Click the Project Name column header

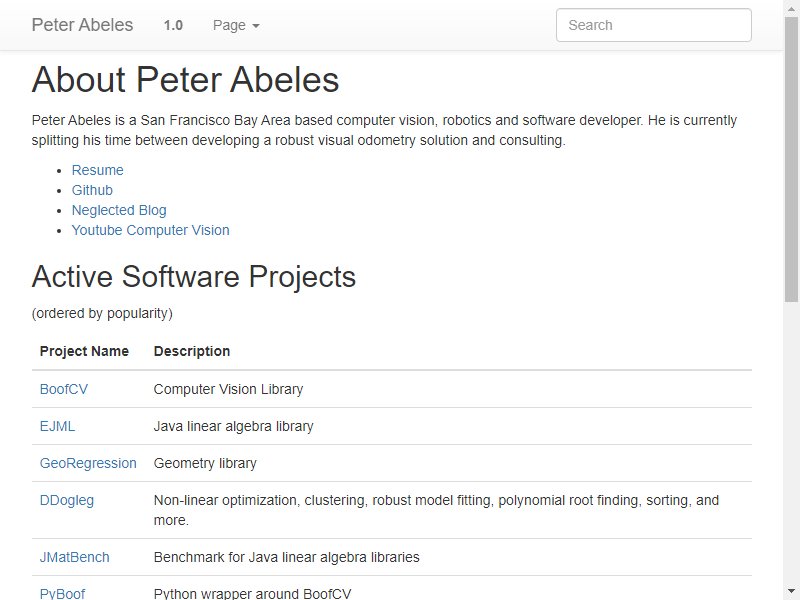pos(84,351)
